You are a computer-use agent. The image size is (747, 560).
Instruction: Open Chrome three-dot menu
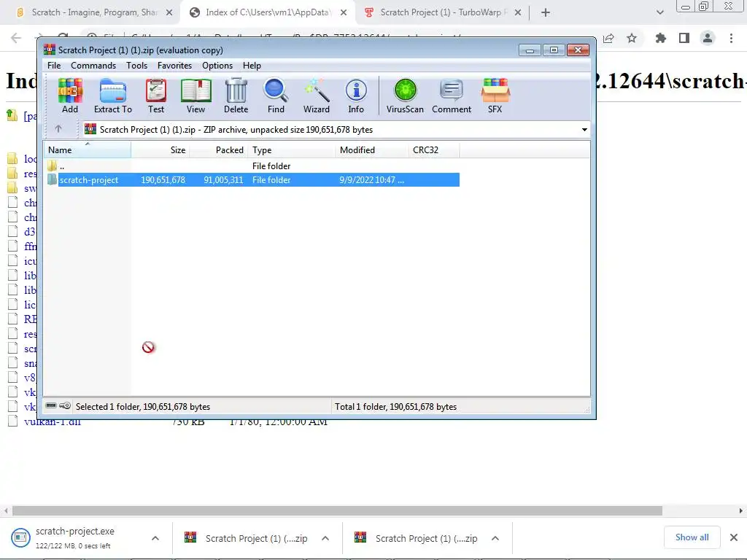click(x=731, y=38)
